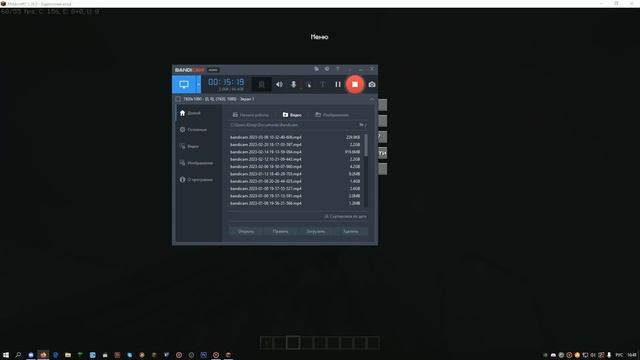Toggle mouse cursor effects icon
This screenshot has height=360, width=640.
click(308, 84)
